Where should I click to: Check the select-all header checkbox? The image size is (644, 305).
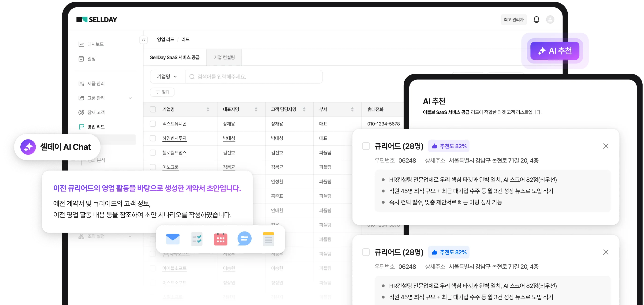click(153, 109)
